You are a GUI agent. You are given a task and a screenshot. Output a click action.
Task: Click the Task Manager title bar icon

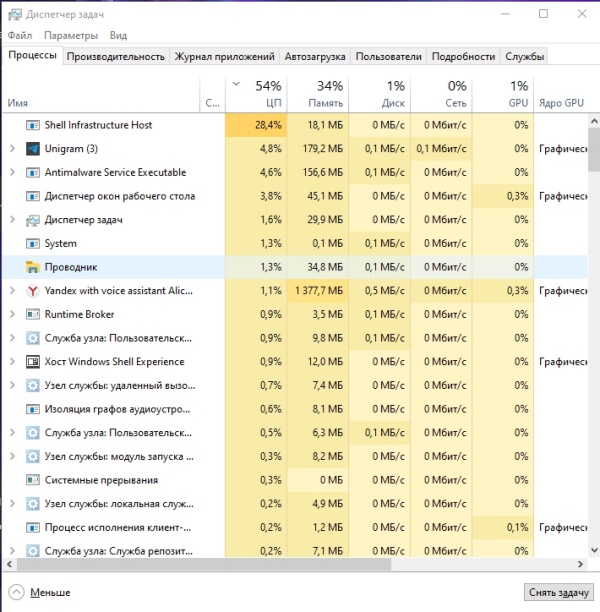point(15,14)
